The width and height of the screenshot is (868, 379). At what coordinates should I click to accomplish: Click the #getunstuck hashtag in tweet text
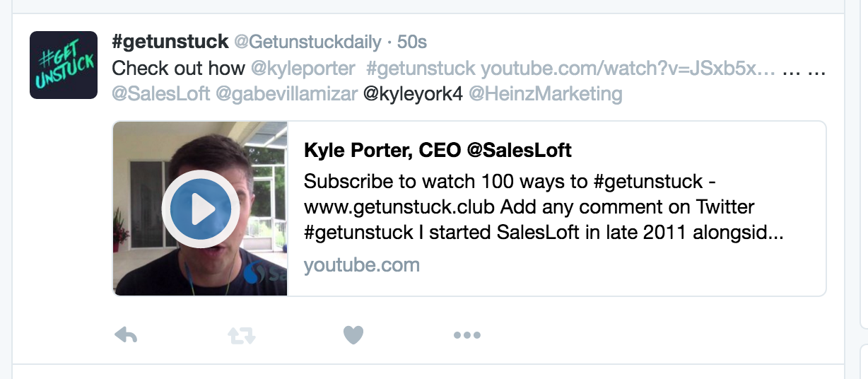coord(421,69)
